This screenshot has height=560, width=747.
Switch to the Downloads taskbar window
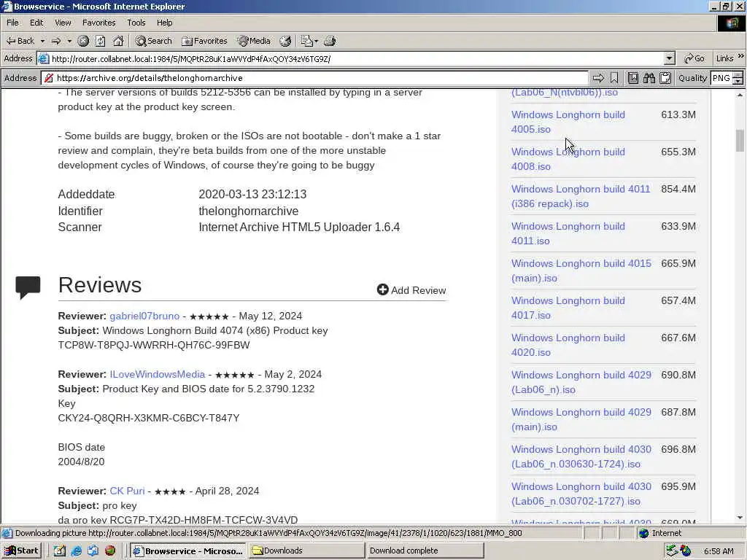[306, 551]
